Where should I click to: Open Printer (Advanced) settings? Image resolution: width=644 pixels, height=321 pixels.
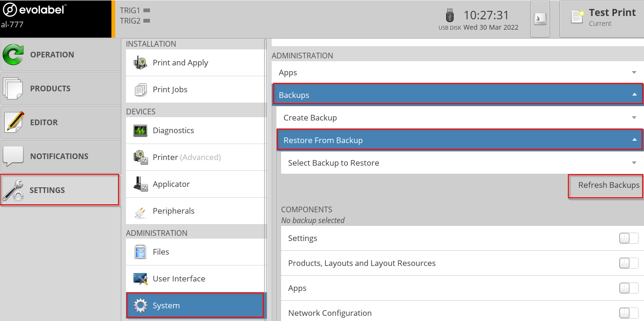click(196, 157)
